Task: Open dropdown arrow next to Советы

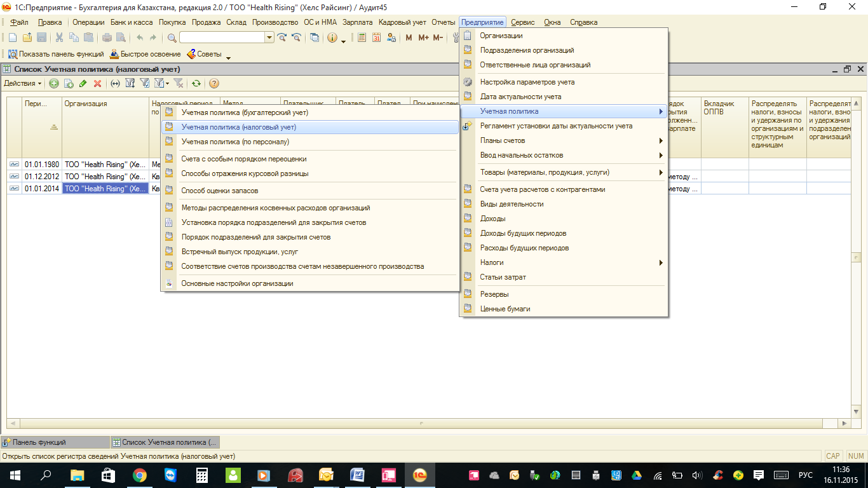Action: point(228,57)
